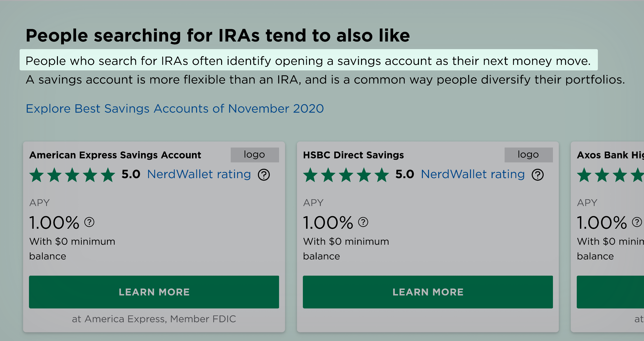Click Axos Bank star rating

coord(610,175)
